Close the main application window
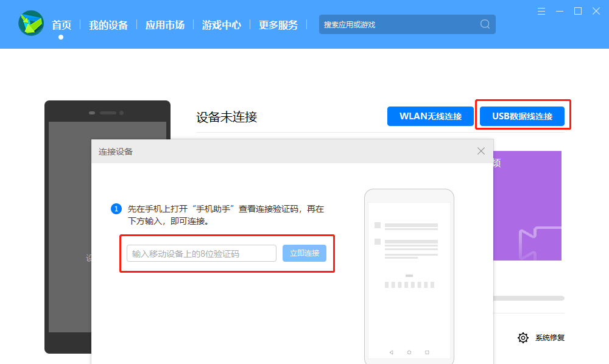This screenshot has height=364, width=609. (x=596, y=11)
